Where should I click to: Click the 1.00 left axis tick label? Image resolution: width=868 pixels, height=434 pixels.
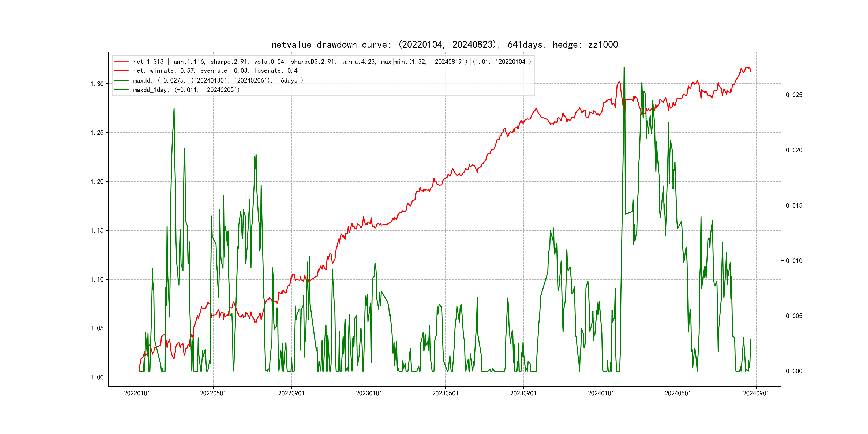click(97, 377)
